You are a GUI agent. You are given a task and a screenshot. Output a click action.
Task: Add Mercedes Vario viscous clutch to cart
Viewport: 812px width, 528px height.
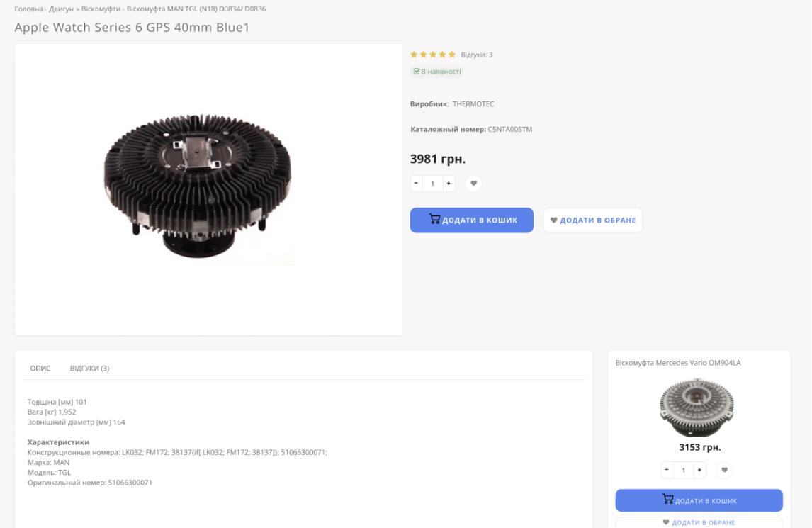699,500
